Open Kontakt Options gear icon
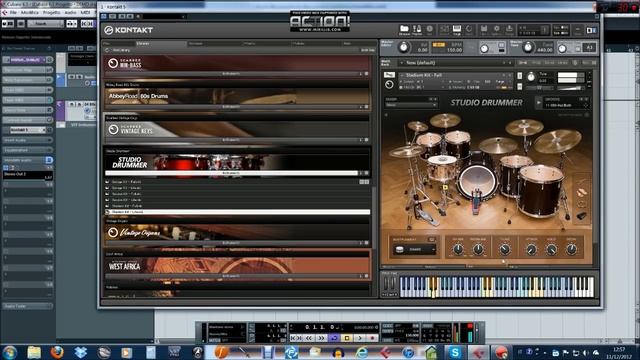640x360 pixels. (496, 29)
